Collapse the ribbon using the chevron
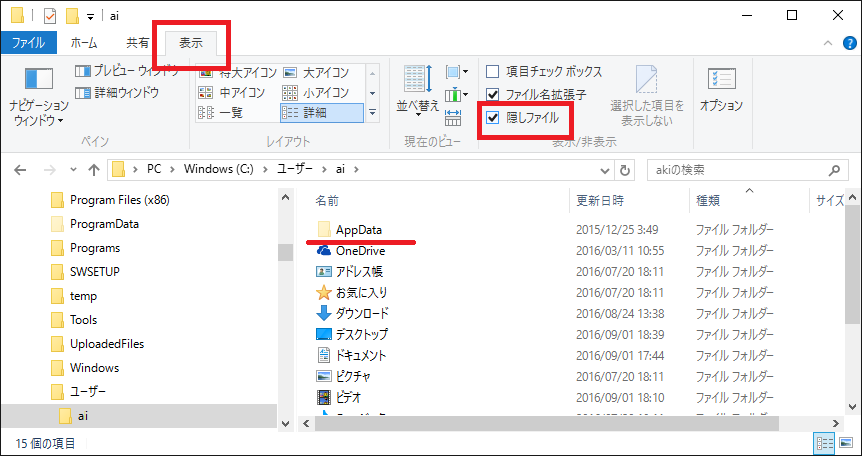Viewport: 862px width, 456px height. [x=827, y=43]
